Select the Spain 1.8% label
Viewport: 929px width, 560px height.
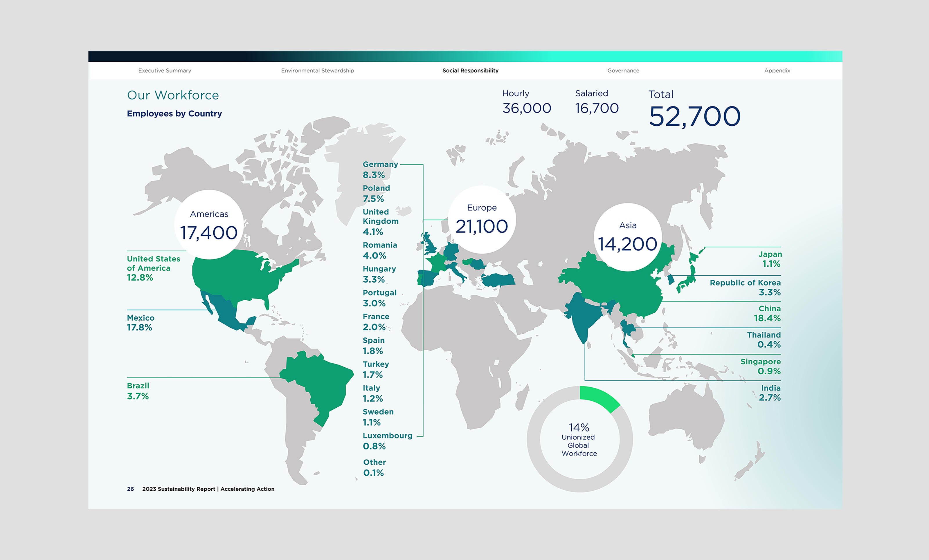click(374, 346)
